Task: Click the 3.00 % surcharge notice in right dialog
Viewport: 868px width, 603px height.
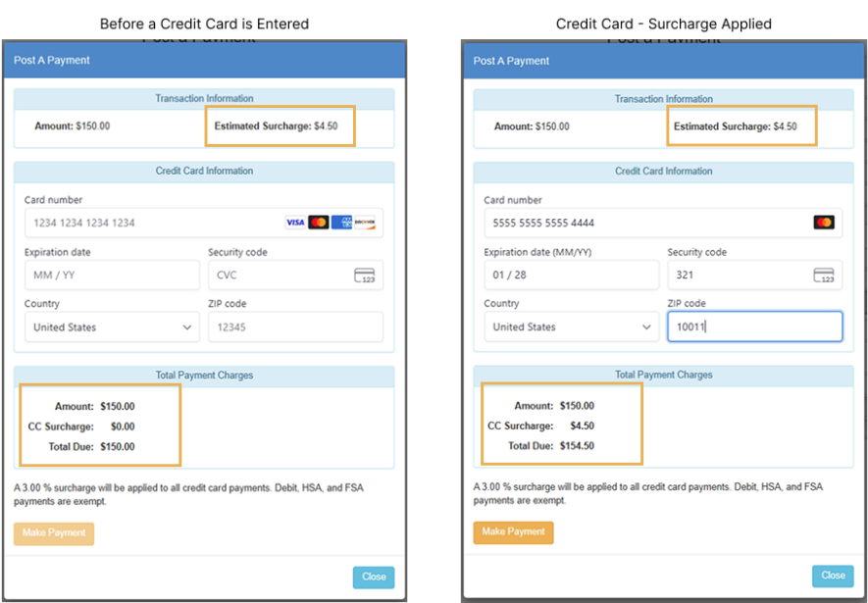Action: [648, 493]
